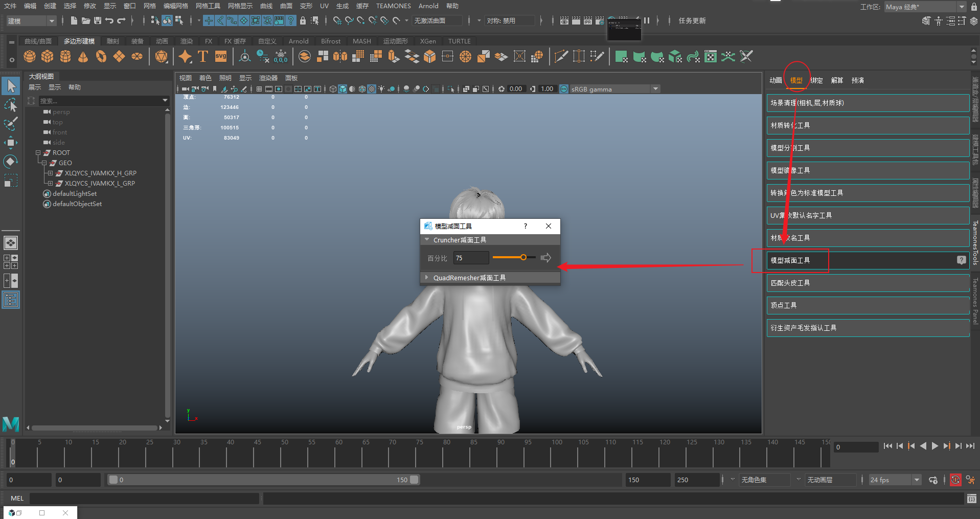Click the 百分比 slider handle
This screenshot has width=980, height=519.
click(523, 258)
